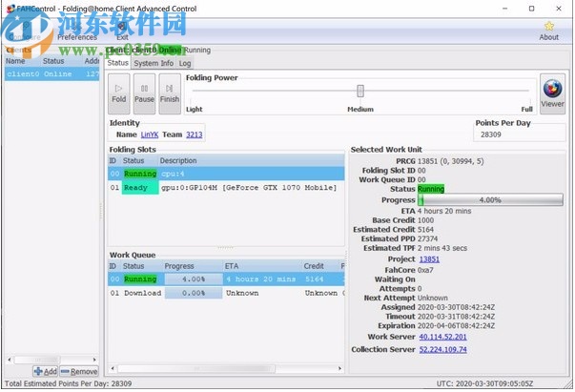Click clients list horizontal scrollbar right arrow
This screenshot has height=392, width=575.
click(x=94, y=360)
